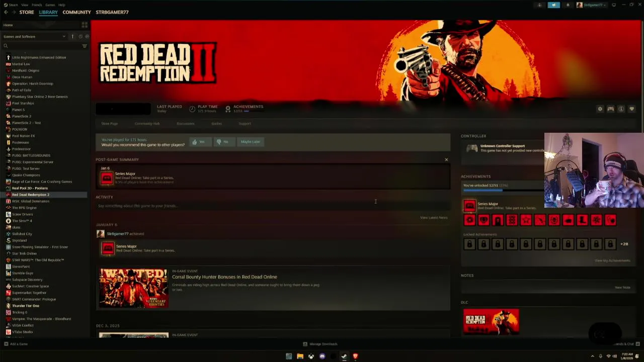Open the Games menu
This screenshot has width=644, height=362.
coord(50,5)
